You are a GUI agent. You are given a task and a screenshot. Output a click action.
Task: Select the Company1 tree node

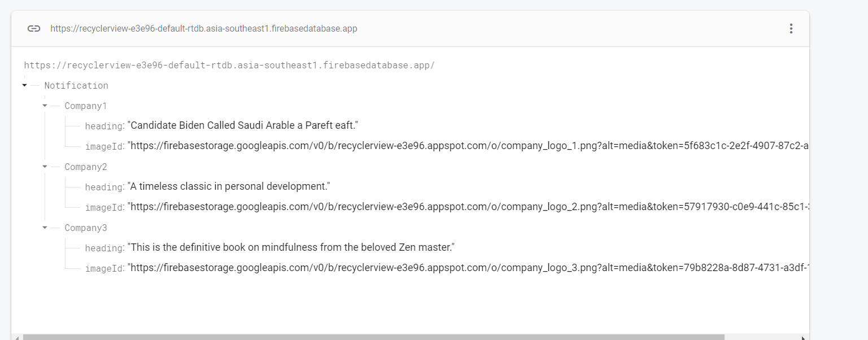85,106
